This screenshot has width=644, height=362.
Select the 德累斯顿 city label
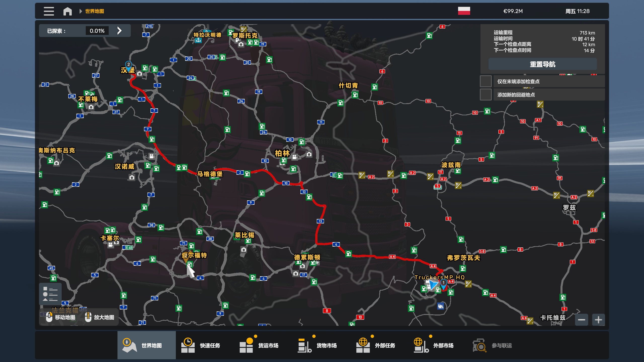click(x=307, y=257)
